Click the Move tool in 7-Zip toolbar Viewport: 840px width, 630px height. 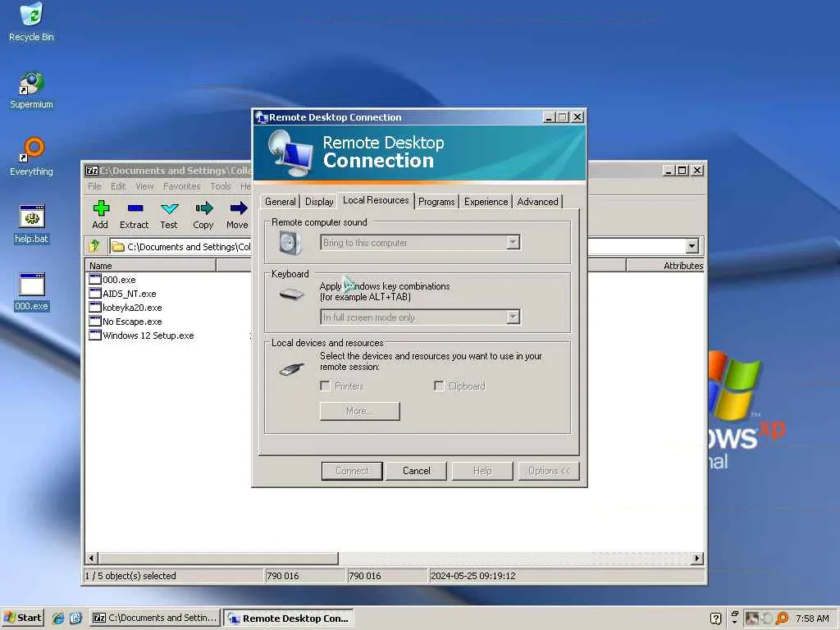[237, 215]
